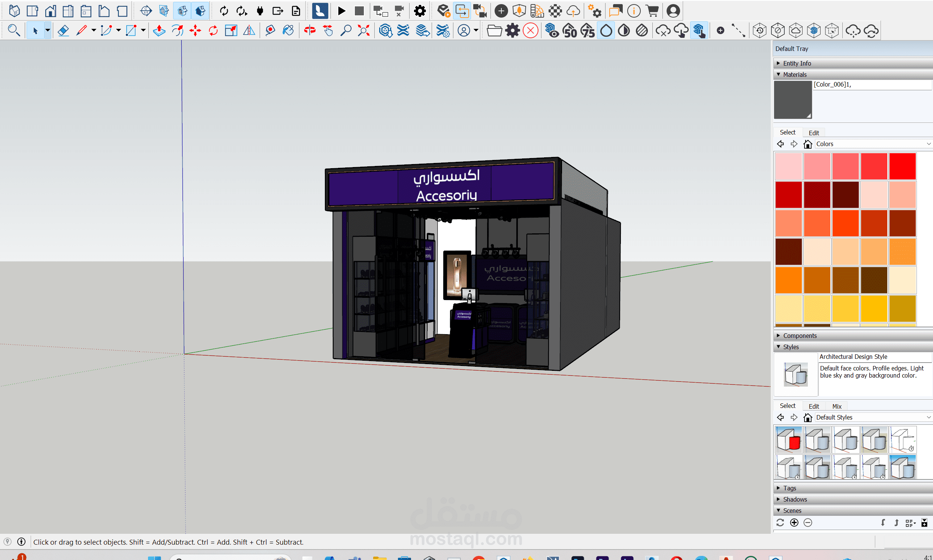Viewport: 933px width, 560px height.
Task: Toggle Display Section Fill
Action: click(x=200, y=11)
